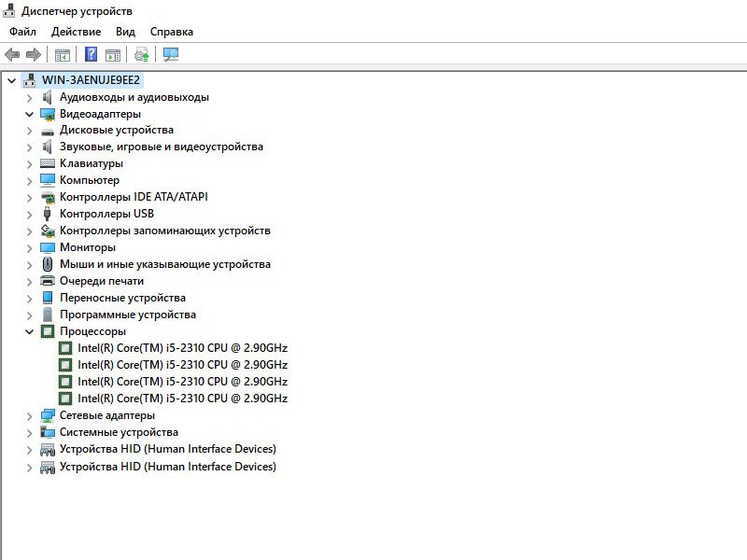This screenshot has height=560, width=747.
Task: Expand Очереди печати category
Action: coord(30,282)
